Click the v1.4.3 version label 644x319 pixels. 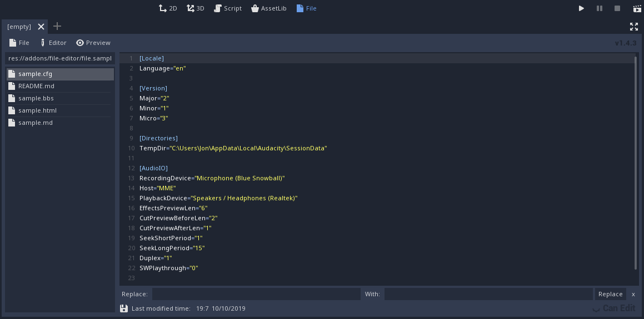626,43
